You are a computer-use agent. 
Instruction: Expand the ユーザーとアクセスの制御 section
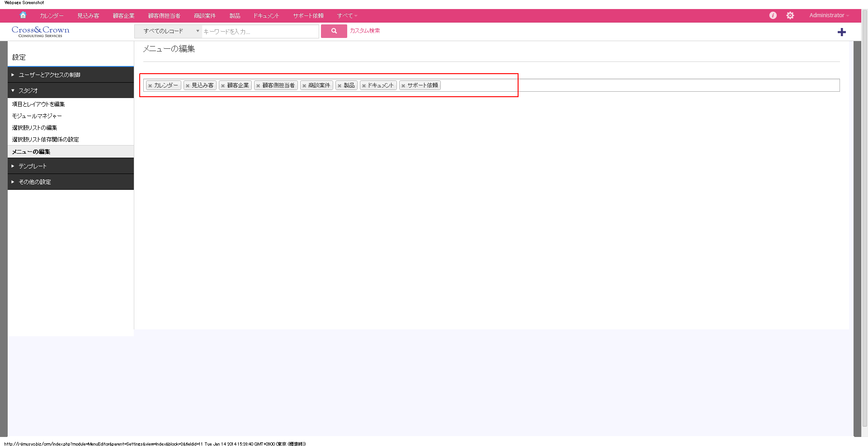click(x=49, y=75)
